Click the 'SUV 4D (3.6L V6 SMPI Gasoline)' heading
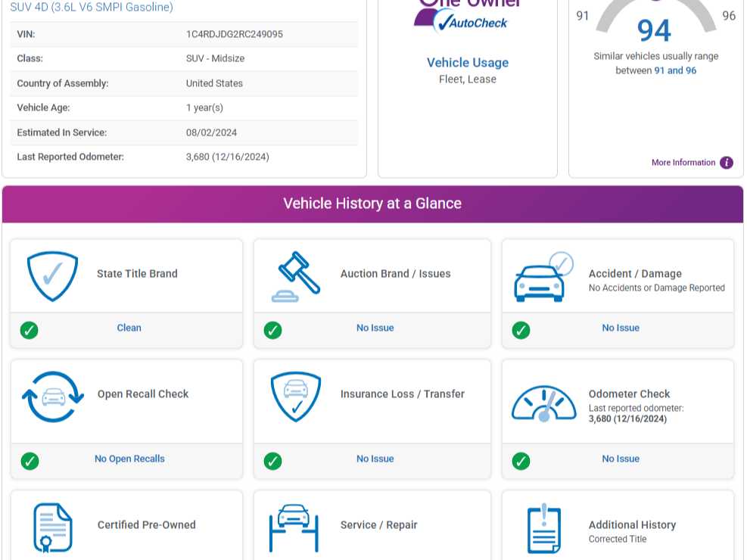Screen dimensions: 747x560 coord(92,7)
